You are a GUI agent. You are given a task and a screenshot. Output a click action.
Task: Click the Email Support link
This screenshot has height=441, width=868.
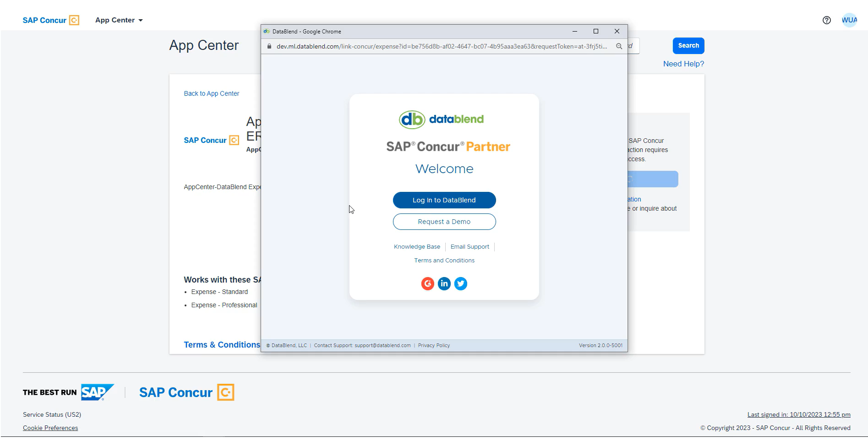tap(469, 246)
